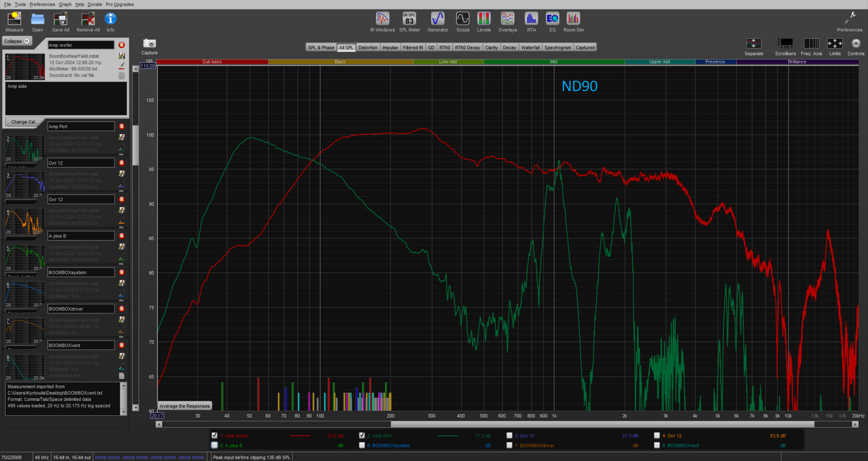Click the graph horizontal scrollbar thumb
The width and height of the screenshot is (868, 461).
(602, 424)
